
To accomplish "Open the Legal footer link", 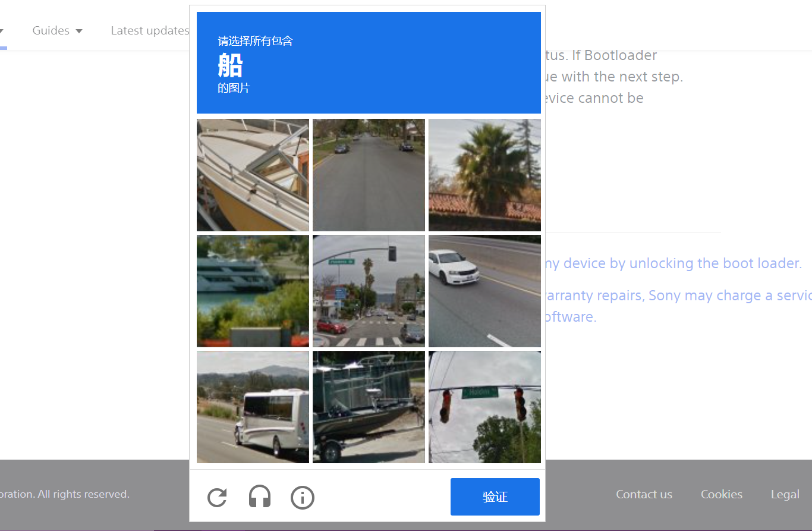I will coord(785,494).
